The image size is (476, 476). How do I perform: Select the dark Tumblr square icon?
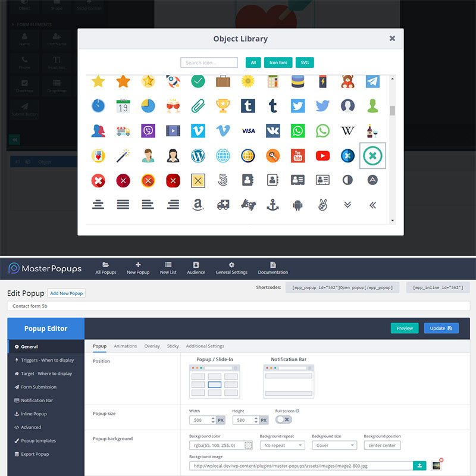pos(248,106)
